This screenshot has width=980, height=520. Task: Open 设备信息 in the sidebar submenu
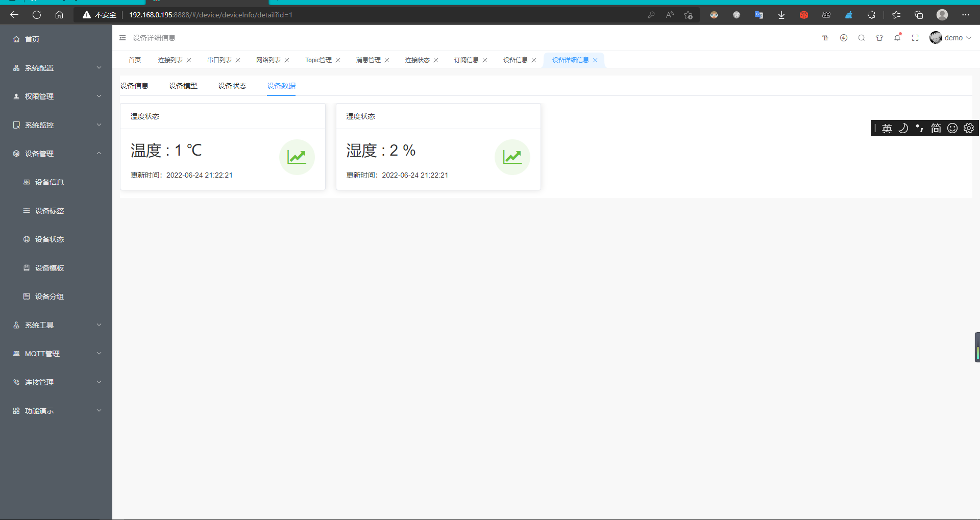coord(56,182)
